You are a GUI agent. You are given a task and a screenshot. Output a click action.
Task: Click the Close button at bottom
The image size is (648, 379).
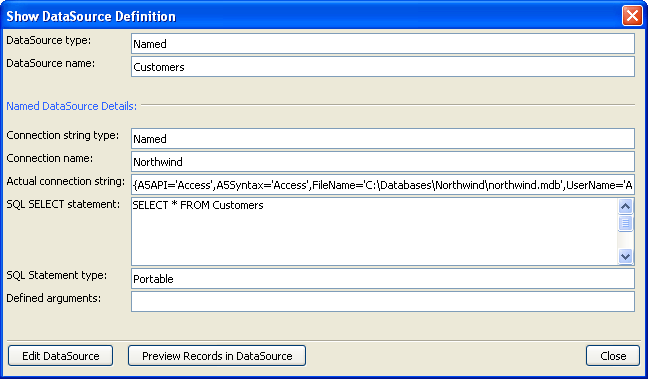tap(613, 355)
